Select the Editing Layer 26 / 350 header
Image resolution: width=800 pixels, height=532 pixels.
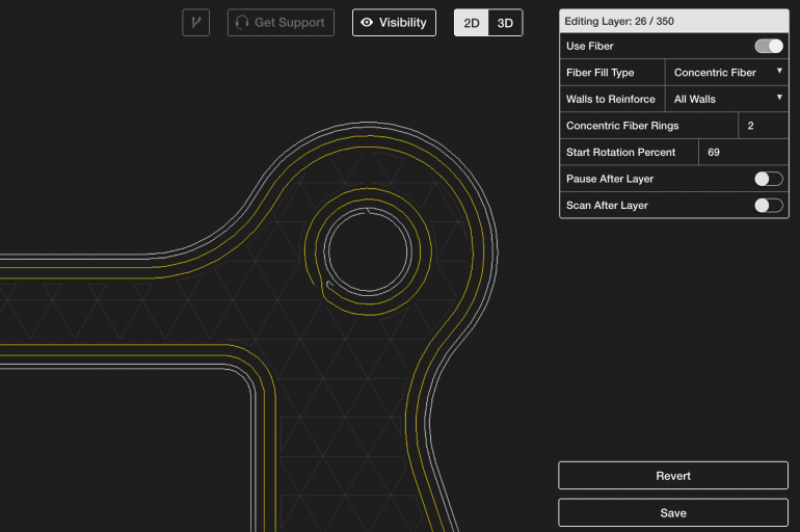pos(674,21)
